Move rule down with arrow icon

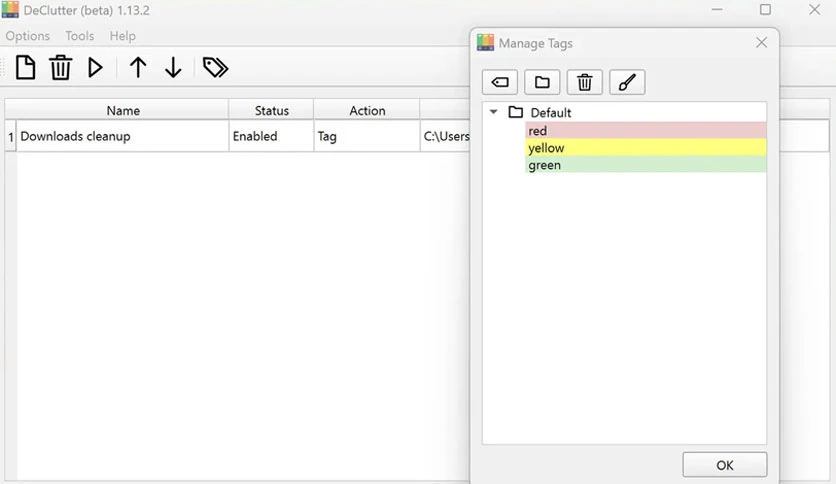[173, 68]
